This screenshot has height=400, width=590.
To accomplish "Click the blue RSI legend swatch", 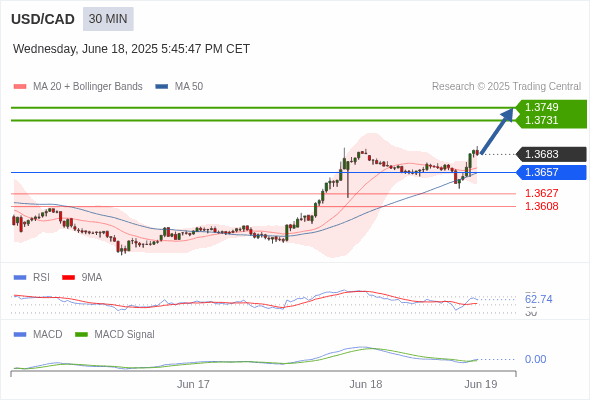I will click(20, 278).
